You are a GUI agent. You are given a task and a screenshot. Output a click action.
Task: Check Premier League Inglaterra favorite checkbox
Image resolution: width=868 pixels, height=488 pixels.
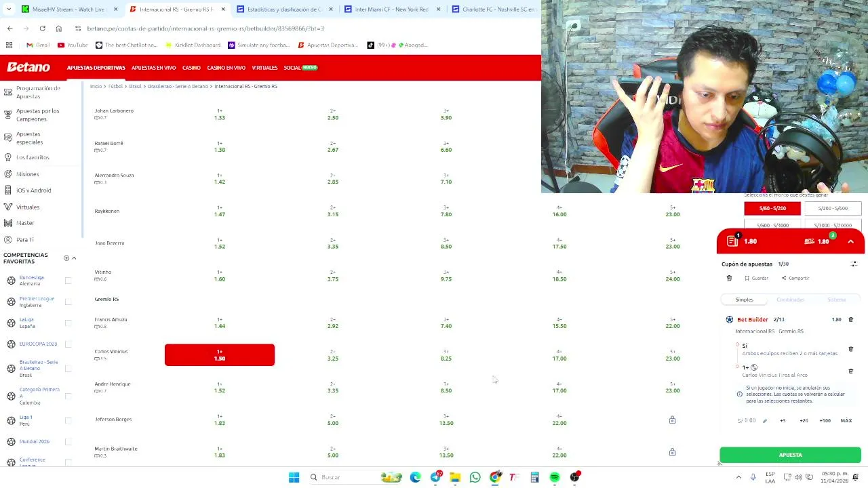click(68, 302)
